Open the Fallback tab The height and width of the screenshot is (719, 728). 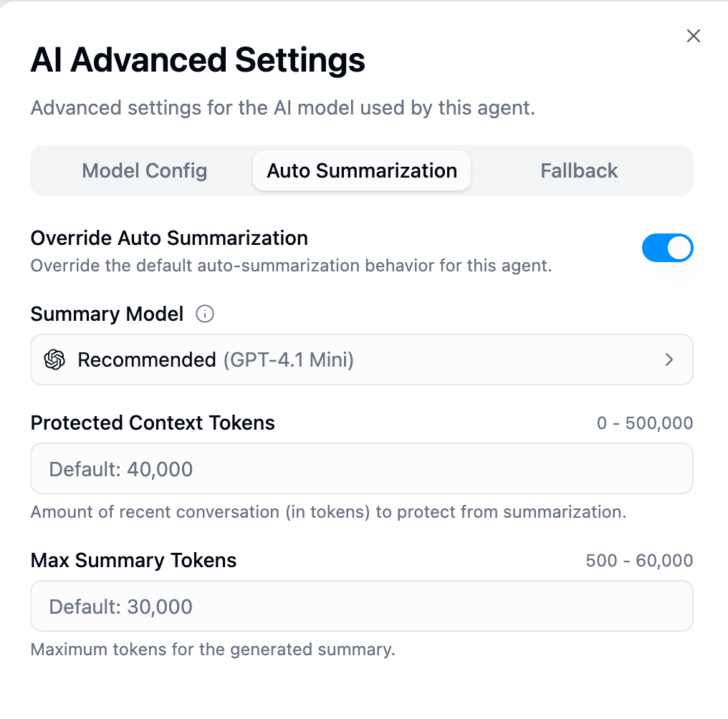point(579,170)
